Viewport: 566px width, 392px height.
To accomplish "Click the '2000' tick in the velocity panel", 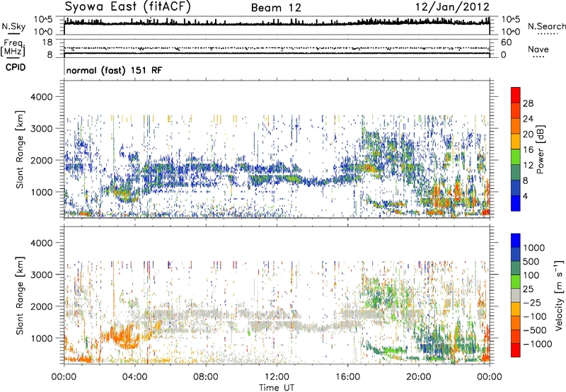I will pyautogui.click(x=42, y=306).
